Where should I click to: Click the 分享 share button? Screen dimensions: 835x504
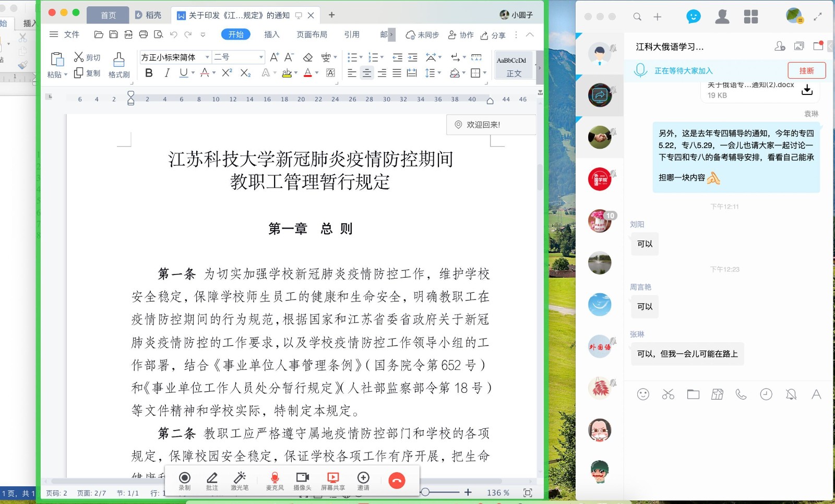pos(493,35)
